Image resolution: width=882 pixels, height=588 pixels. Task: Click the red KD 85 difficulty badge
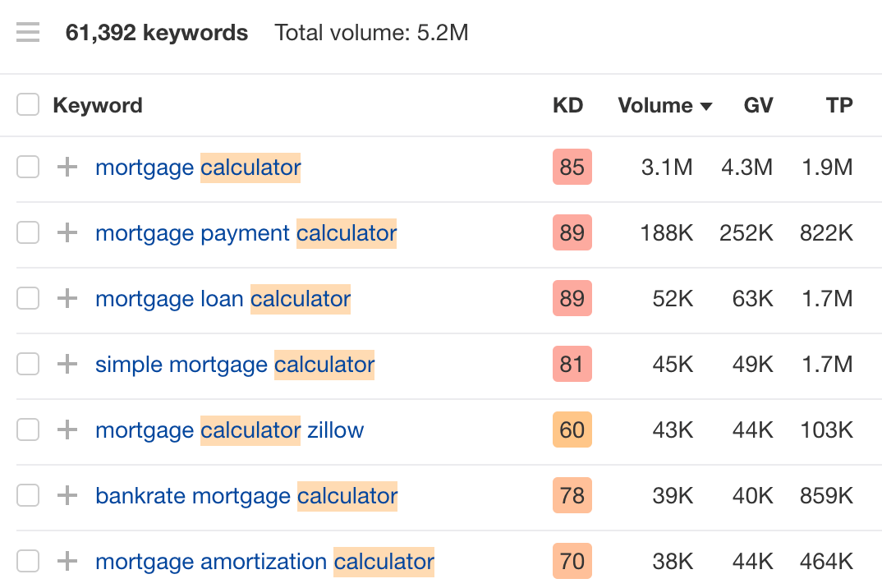click(x=572, y=167)
